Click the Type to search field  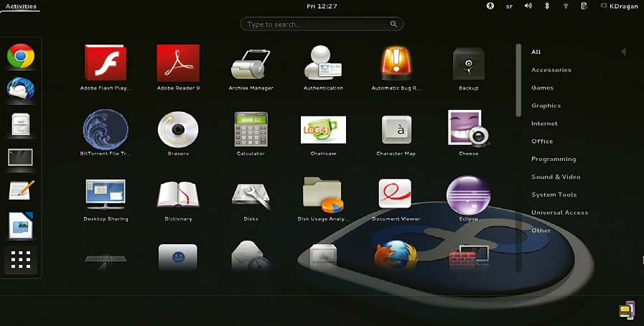pos(322,24)
